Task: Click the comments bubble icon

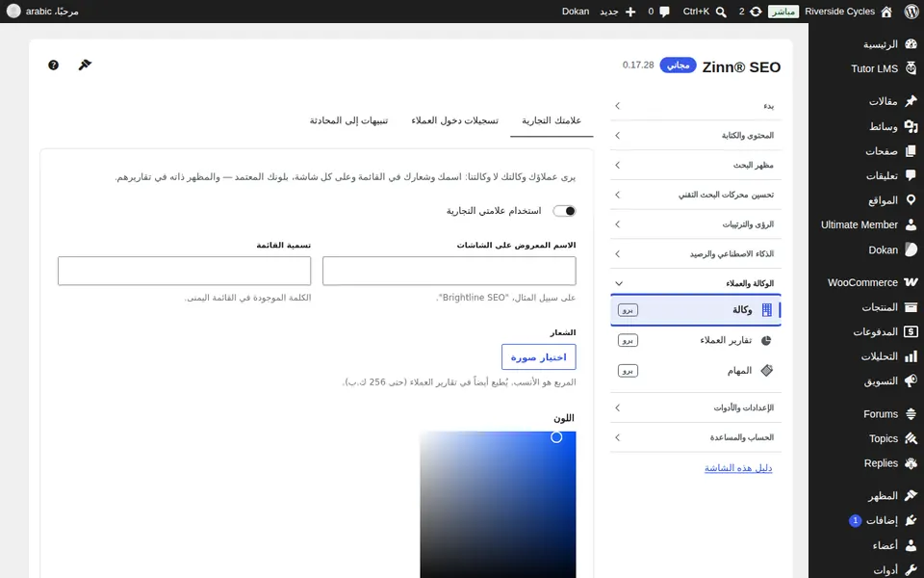Action: [665, 12]
